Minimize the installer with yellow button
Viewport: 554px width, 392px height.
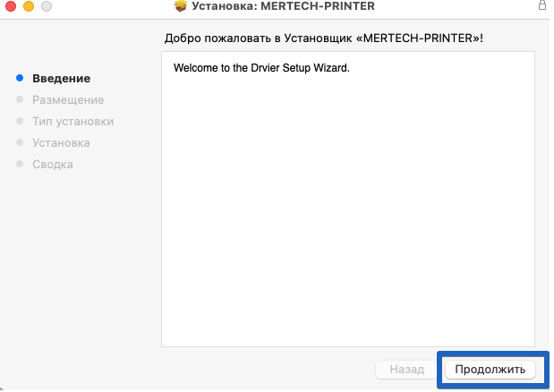coord(28,7)
